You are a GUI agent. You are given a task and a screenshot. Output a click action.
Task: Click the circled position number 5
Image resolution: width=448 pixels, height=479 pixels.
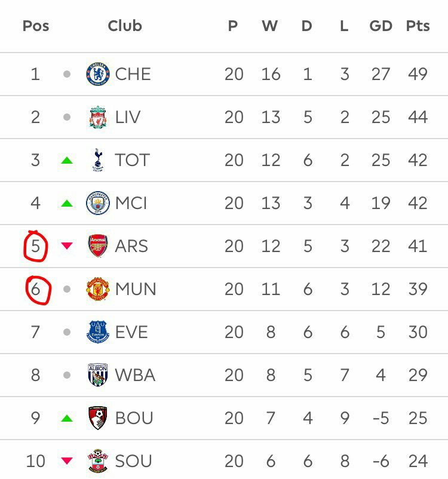coord(36,246)
